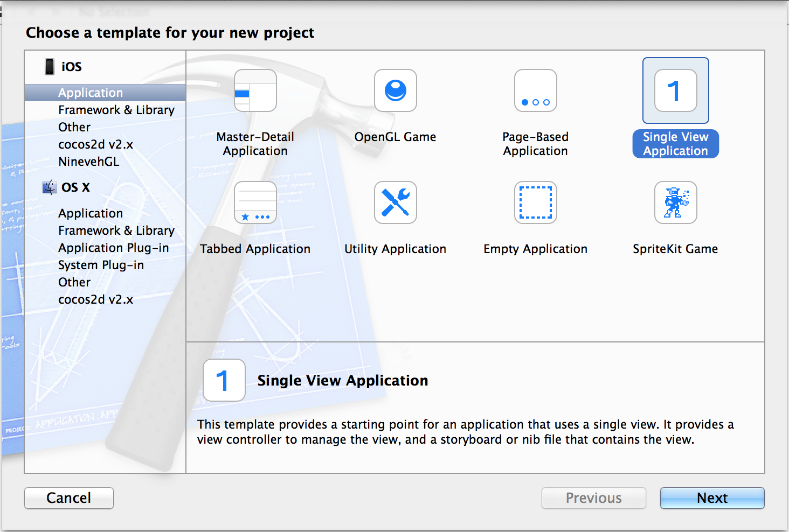Pick the Empty Application dashed-square icon

tap(536, 202)
